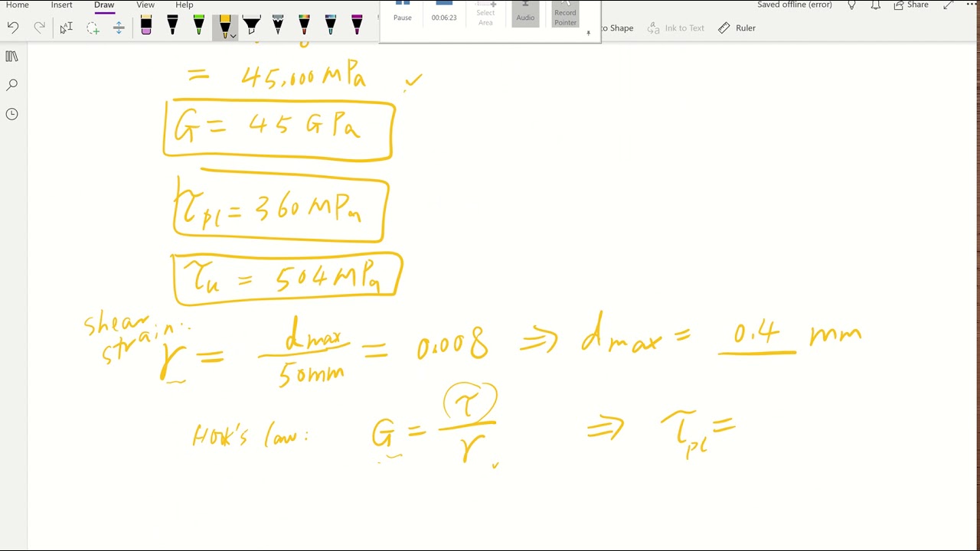
Task: Open the yellow pen options dropdown arrow
Action: tap(234, 35)
